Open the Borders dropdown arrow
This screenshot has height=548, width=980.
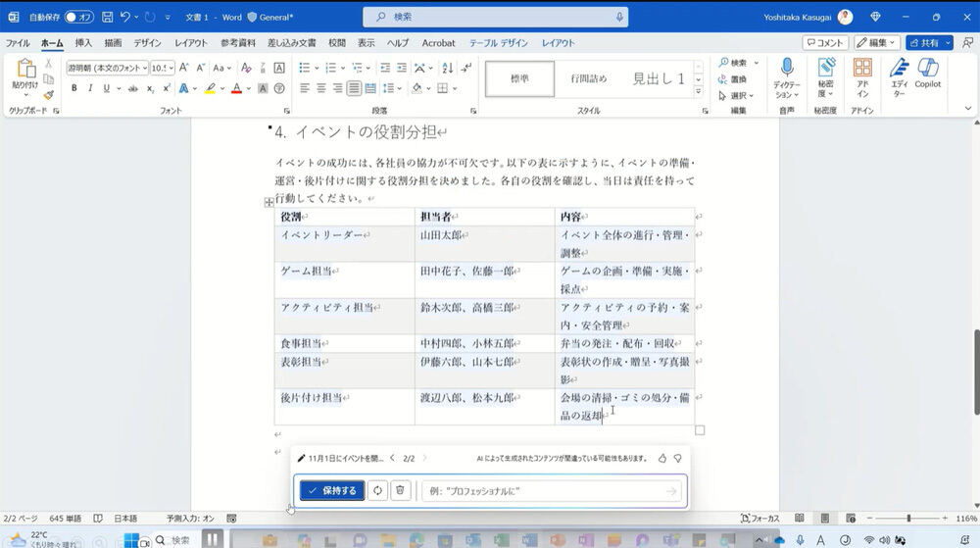pyautogui.click(x=455, y=88)
